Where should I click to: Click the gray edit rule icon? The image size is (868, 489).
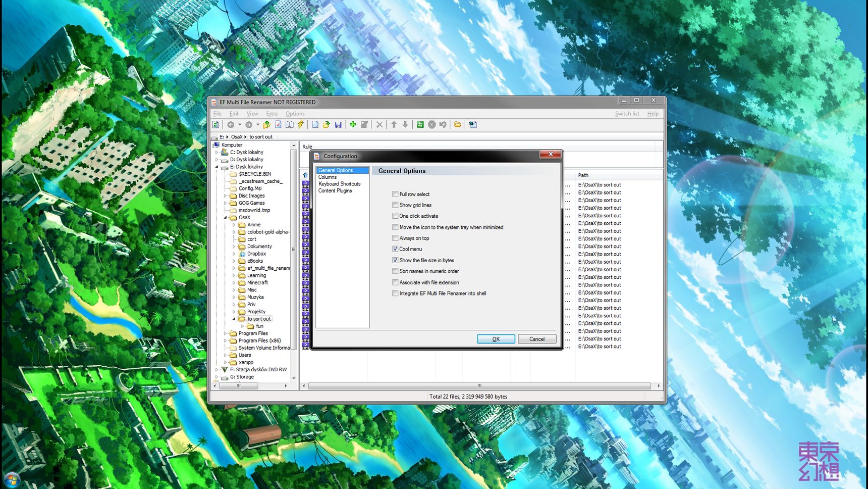364,125
